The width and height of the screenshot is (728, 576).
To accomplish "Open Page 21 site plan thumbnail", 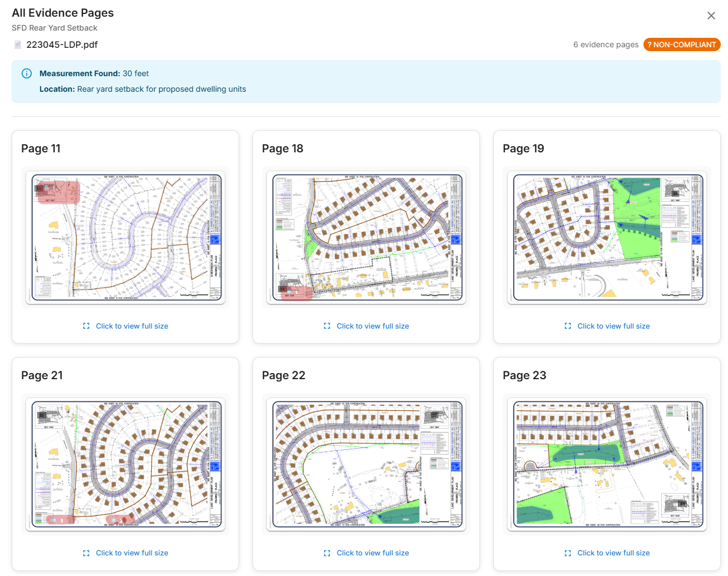I will (x=126, y=464).
